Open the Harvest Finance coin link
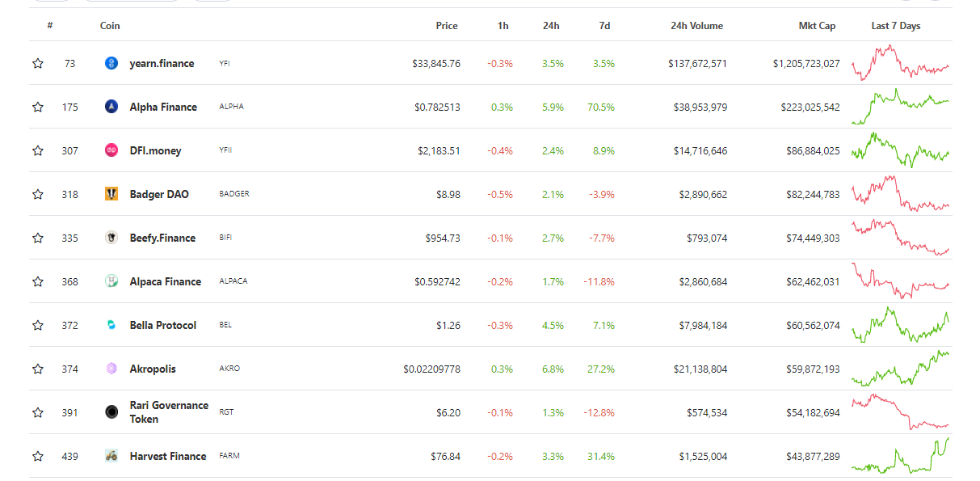The width and height of the screenshot is (980, 481). [x=168, y=456]
